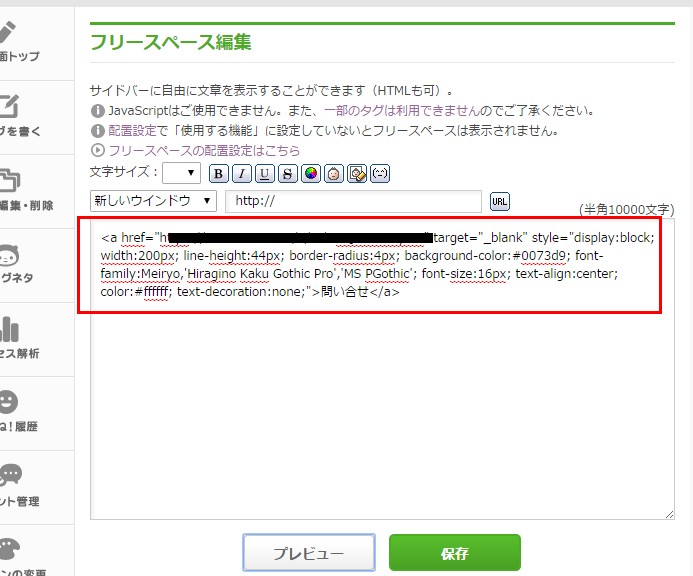Click the フリースペース編集 page heading
The width and height of the screenshot is (693, 576).
[171, 42]
